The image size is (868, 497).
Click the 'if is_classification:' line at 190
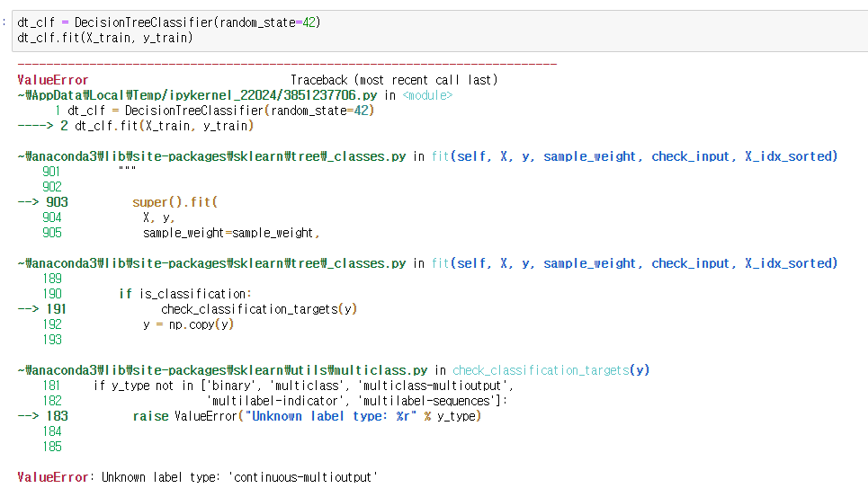point(185,294)
